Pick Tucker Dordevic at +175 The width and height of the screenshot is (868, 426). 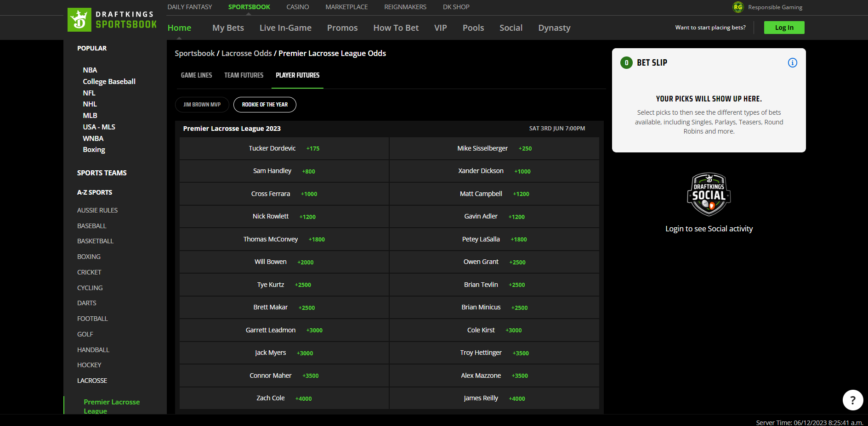(284, 148)
